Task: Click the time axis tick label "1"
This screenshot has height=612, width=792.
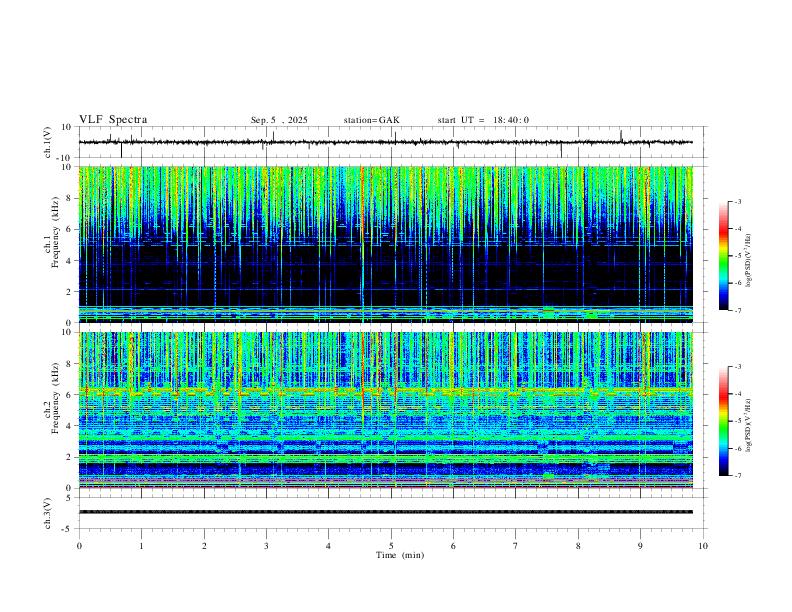Action: 141,546
